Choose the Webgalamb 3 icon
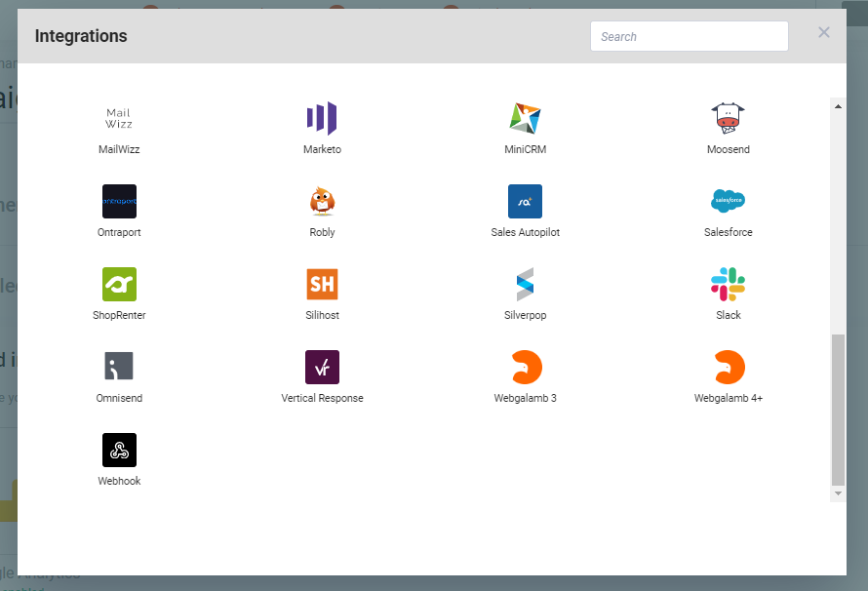Screen dimensions: 868x591 tap(525, 368)
